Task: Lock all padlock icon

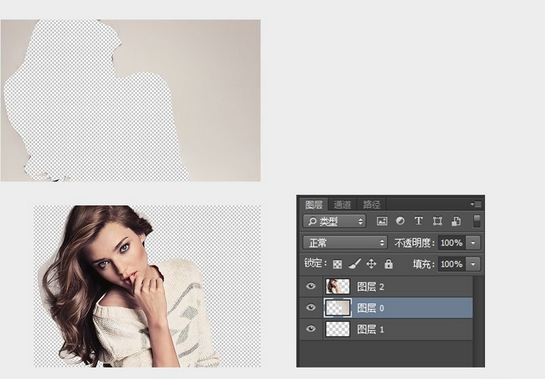Action: [x=389, y=264]
